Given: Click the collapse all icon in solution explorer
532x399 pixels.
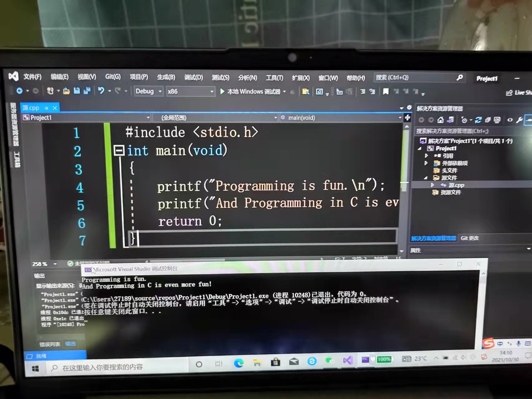Looking at the screenshot, I should (488, 120).
